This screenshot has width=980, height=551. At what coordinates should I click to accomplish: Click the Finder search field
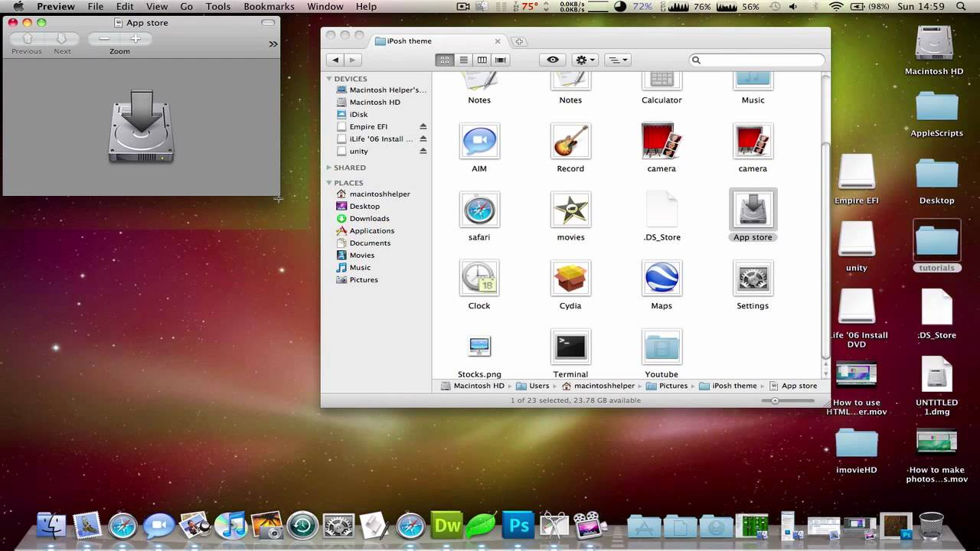tap(757, 60)
